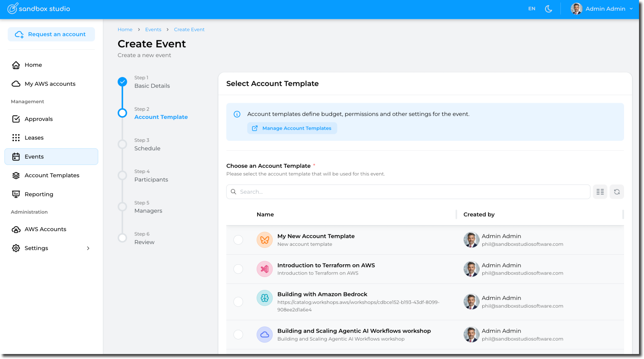Image resolution: width=644 pixels, height=359 pixels.
Task: Click the butterfly icon of My New Account Template
Action: click(x=264, y=240)
